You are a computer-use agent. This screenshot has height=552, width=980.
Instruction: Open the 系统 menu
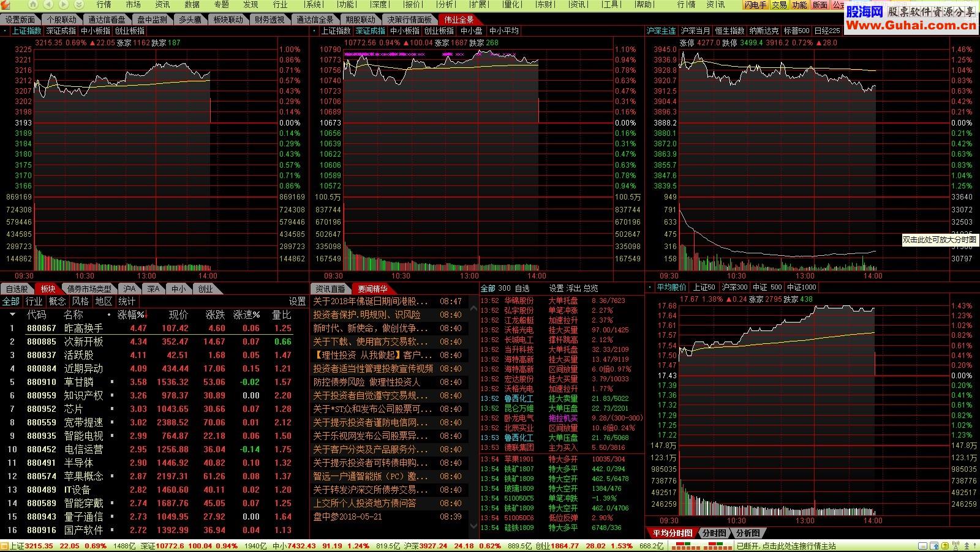pyautogui.click(x=314, y=5)
